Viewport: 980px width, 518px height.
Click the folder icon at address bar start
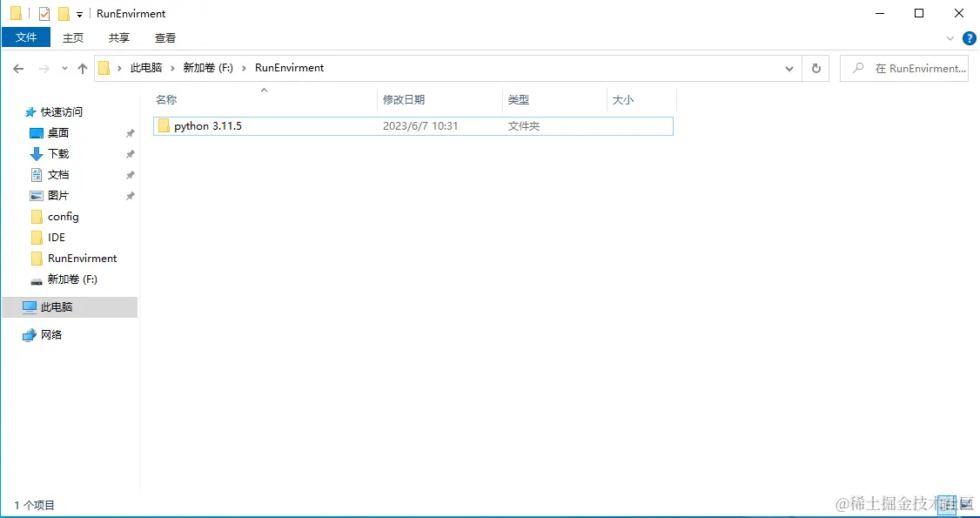104,68
